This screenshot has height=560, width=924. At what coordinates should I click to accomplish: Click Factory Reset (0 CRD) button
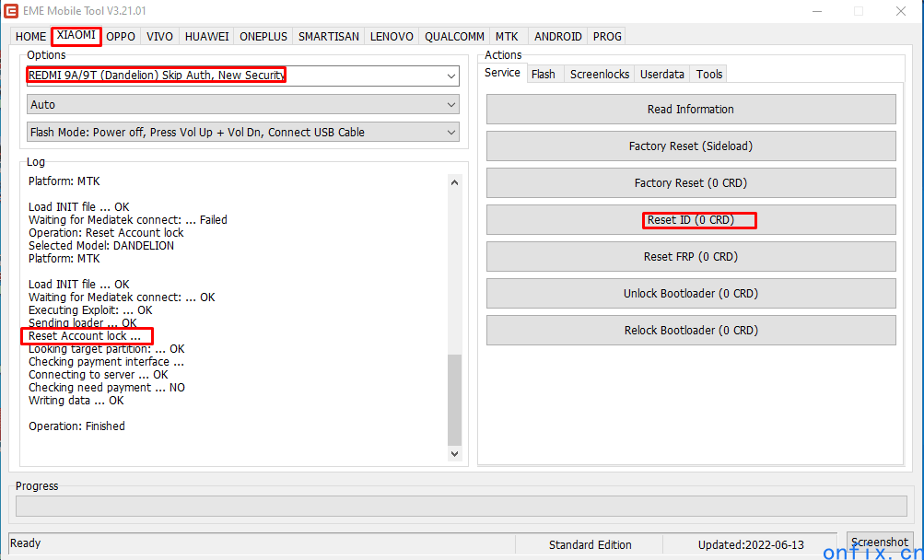691,182
